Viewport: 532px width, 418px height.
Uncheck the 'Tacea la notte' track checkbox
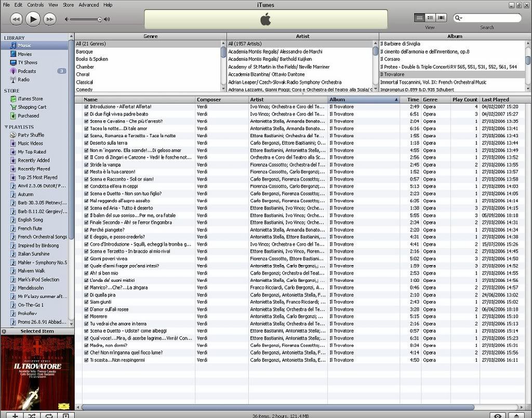[x=86, y=128]
